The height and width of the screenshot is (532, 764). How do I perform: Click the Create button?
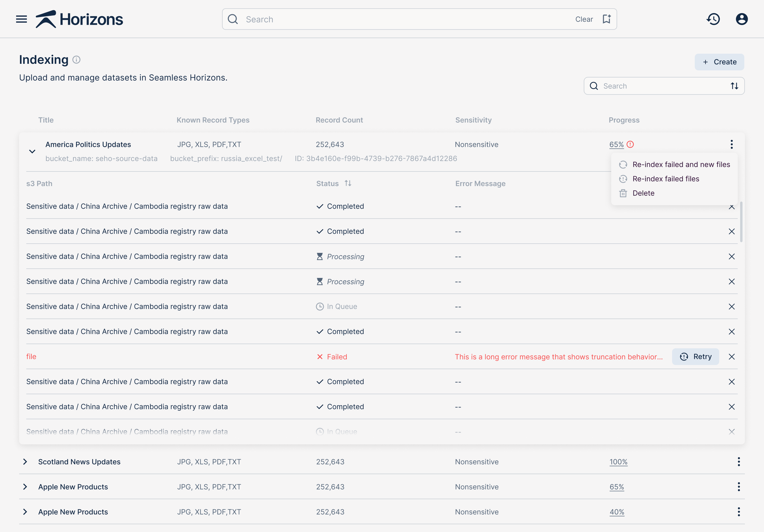pyautogui.click(x=719, y=62)
